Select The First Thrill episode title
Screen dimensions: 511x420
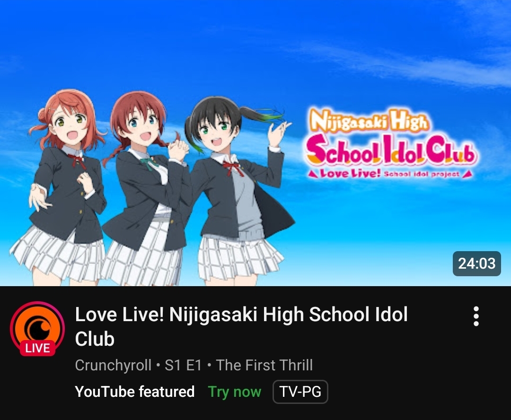[x=264, y=365]
